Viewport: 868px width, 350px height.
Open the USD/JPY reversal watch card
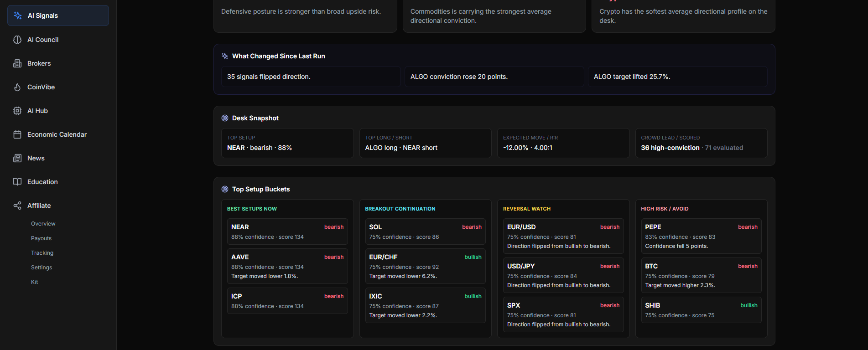pos(563,275)
